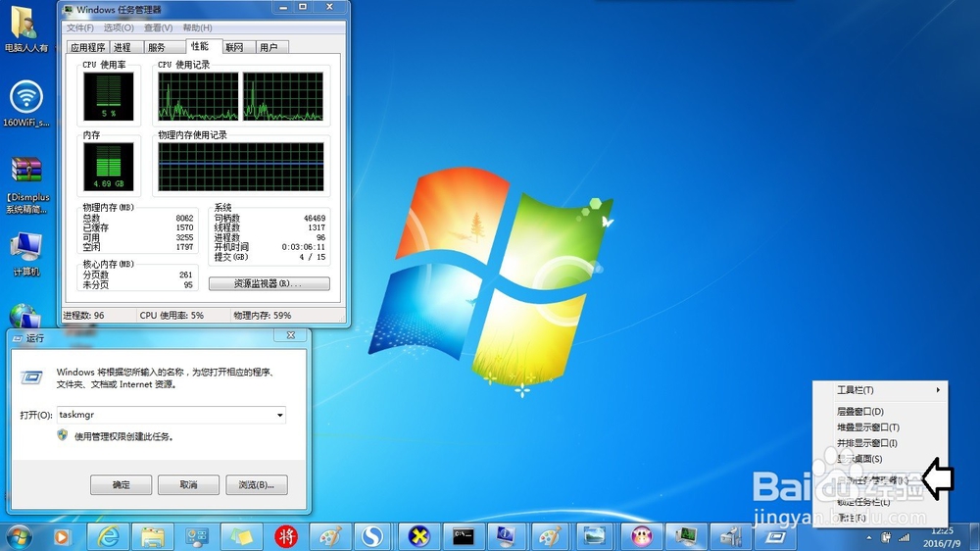980x551 pixels.
Task: Show hidden tray icons arrow
Action: click(868, 537)
